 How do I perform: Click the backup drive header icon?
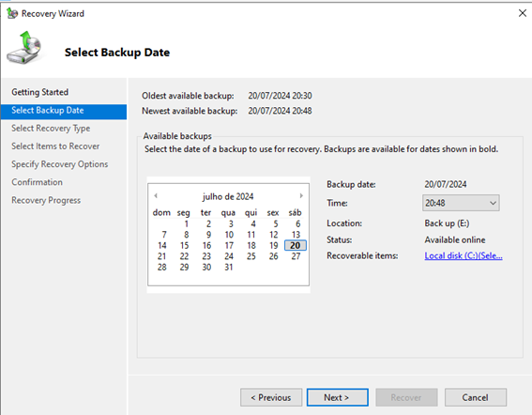(x=24, y=47)
